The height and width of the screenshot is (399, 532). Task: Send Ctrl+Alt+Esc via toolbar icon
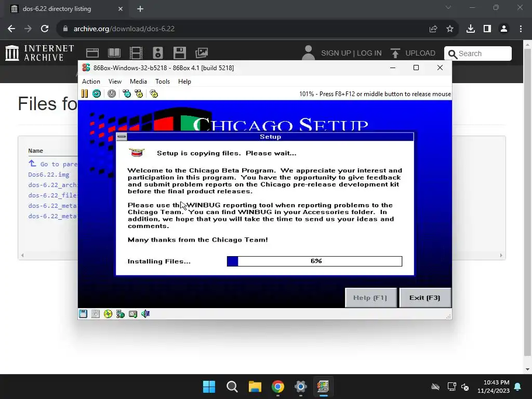pos(139,94)
